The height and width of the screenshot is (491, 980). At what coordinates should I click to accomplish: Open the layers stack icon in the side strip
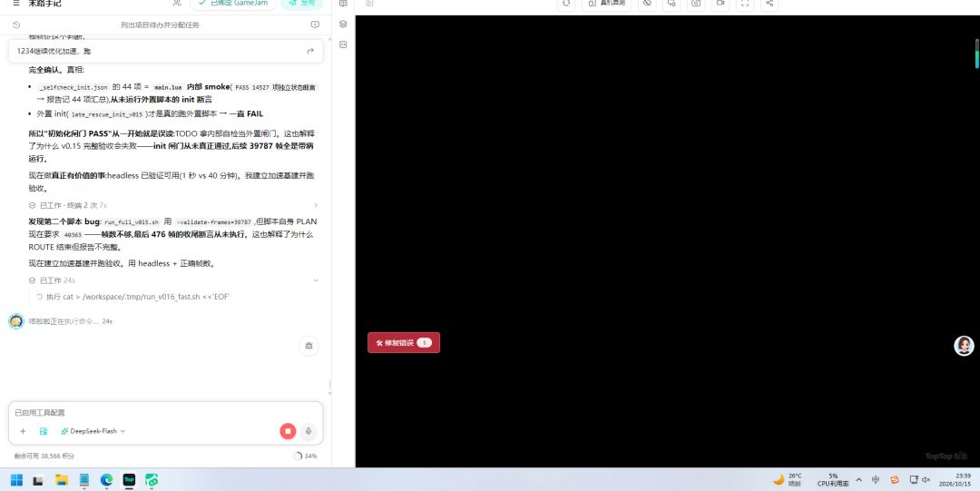343,24
